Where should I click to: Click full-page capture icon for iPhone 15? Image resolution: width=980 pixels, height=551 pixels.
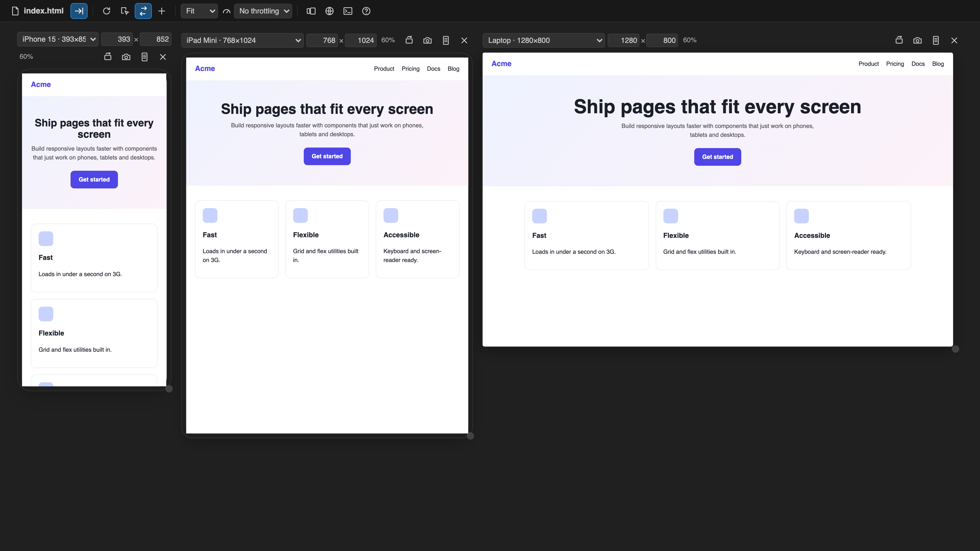pyautogui.click(x=145, y=57)
